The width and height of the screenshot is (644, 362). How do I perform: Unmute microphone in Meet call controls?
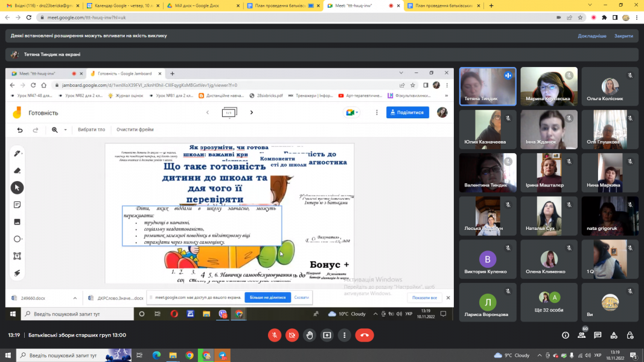pyautogui.click(x=274, y=335)
